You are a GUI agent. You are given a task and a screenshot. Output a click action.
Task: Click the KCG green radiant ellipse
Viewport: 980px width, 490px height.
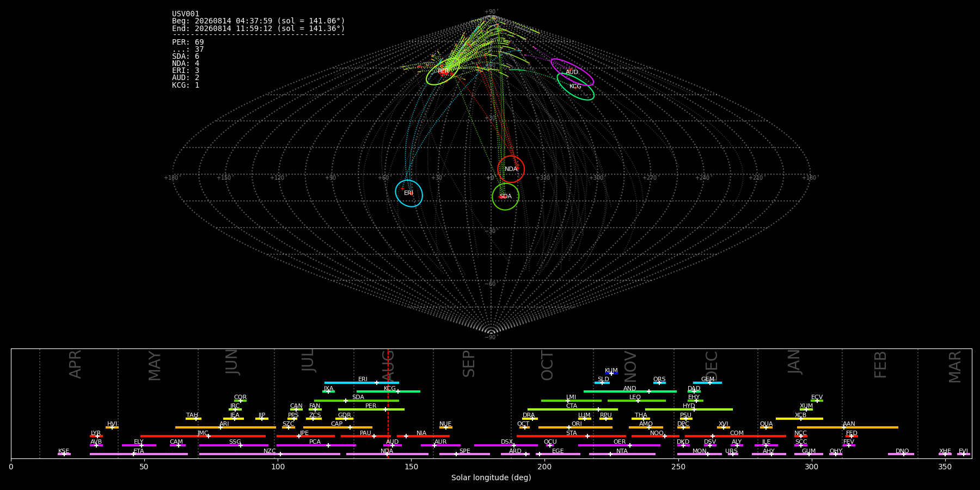tap(575, 87)
